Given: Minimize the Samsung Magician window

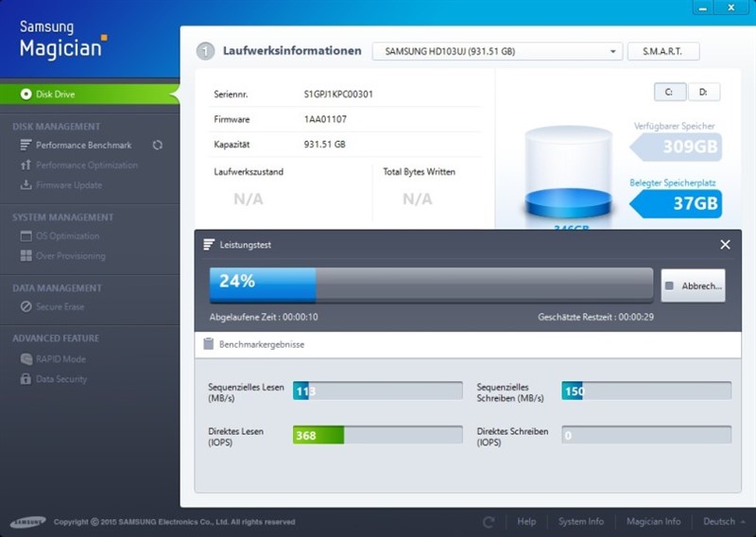Looking at the screenshot, I should (703, 8).
